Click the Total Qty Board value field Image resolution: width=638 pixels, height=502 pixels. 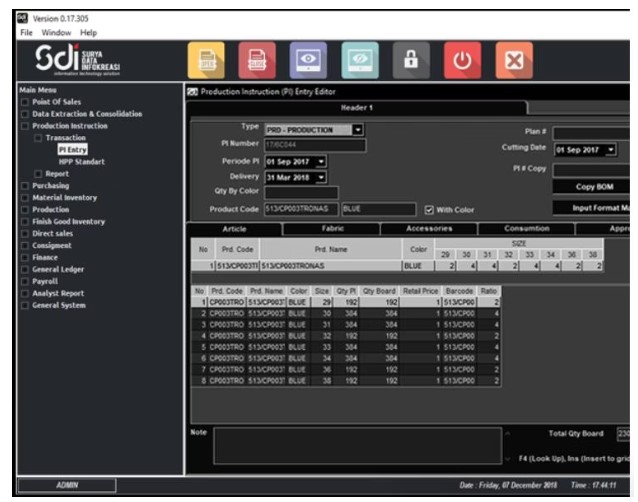point(623,434)
